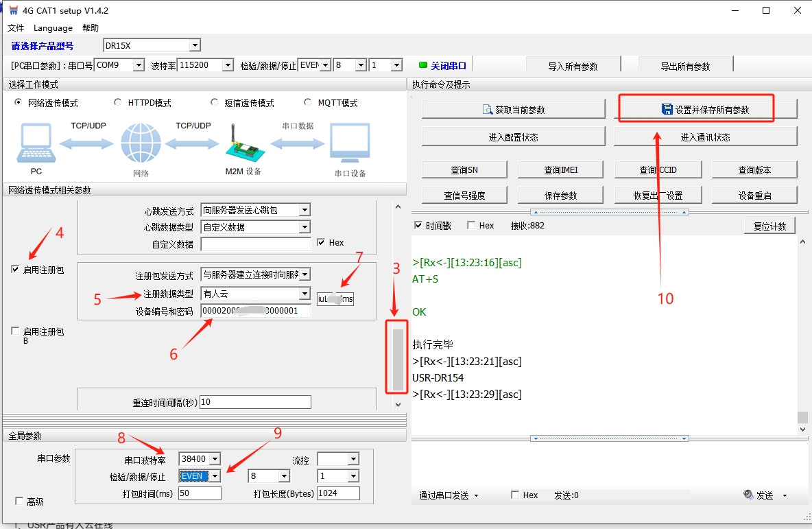812x529 pixels.
Task: Open the product model DR15X dropdown
Action: click(195, 45)
